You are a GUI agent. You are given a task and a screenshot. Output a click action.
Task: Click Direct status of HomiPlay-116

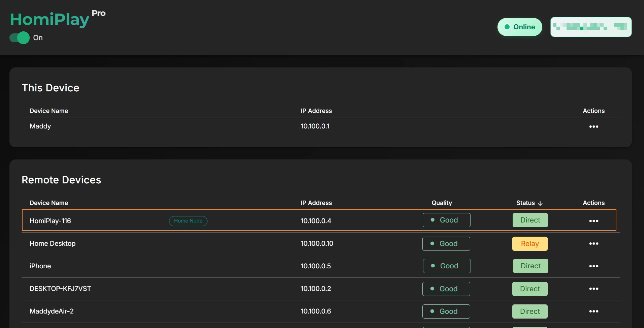[x=530, y=220]
